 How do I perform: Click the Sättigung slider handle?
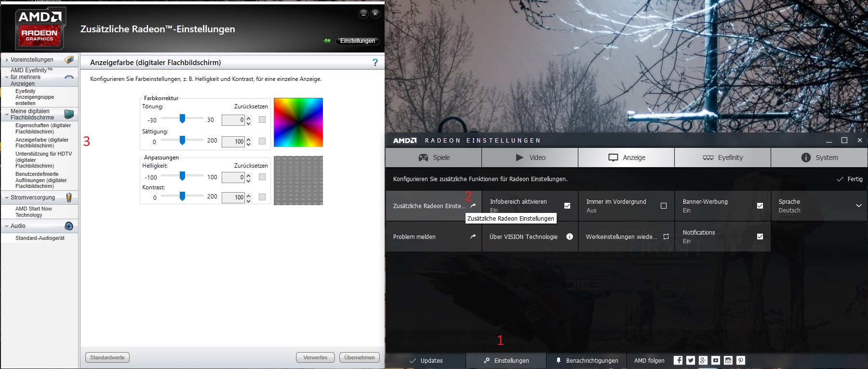click(x=182, y=140)
